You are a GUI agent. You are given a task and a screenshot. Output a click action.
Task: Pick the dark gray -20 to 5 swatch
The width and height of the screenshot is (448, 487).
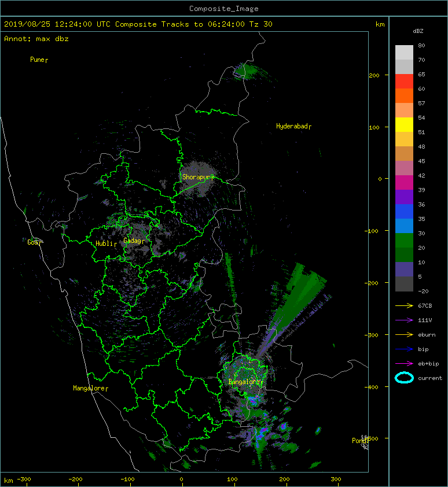tap(404, 284)
